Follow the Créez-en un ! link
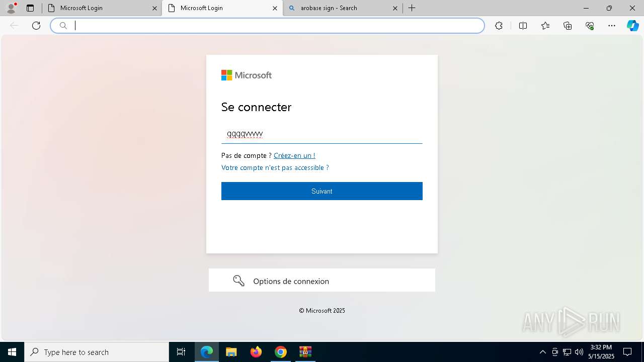 point(294,155)
